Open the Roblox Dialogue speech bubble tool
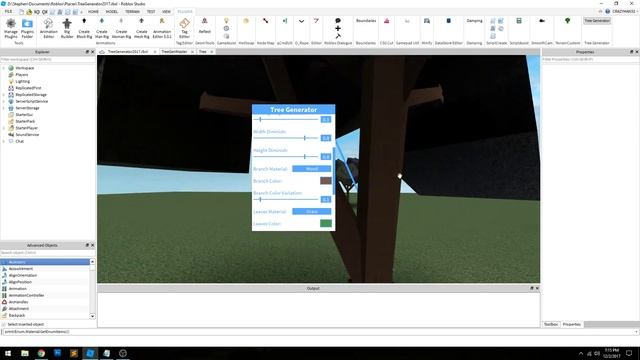This screenshot has width=640, height=360. (338, 20)
